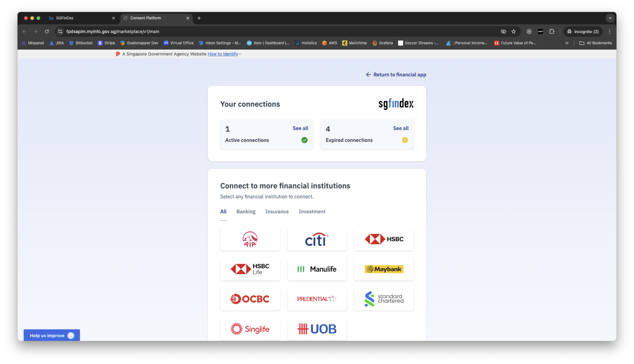Bookmark this page with the star icon
The width and height of the screenshot is (634, 364).
tap(514, 32)
